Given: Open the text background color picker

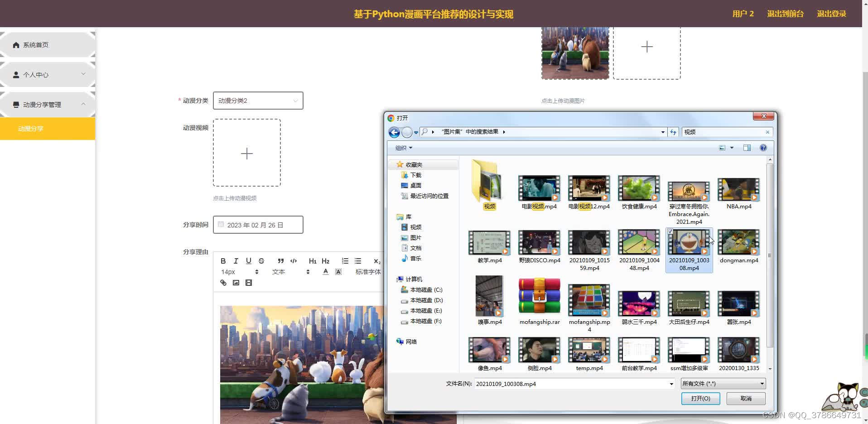Looking at the screenshot, I should 338,272.
